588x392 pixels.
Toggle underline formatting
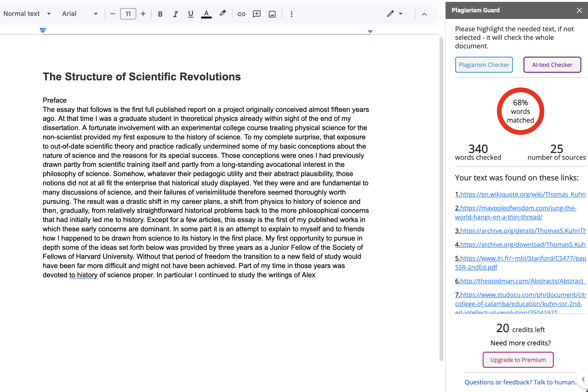click(191, 14)
